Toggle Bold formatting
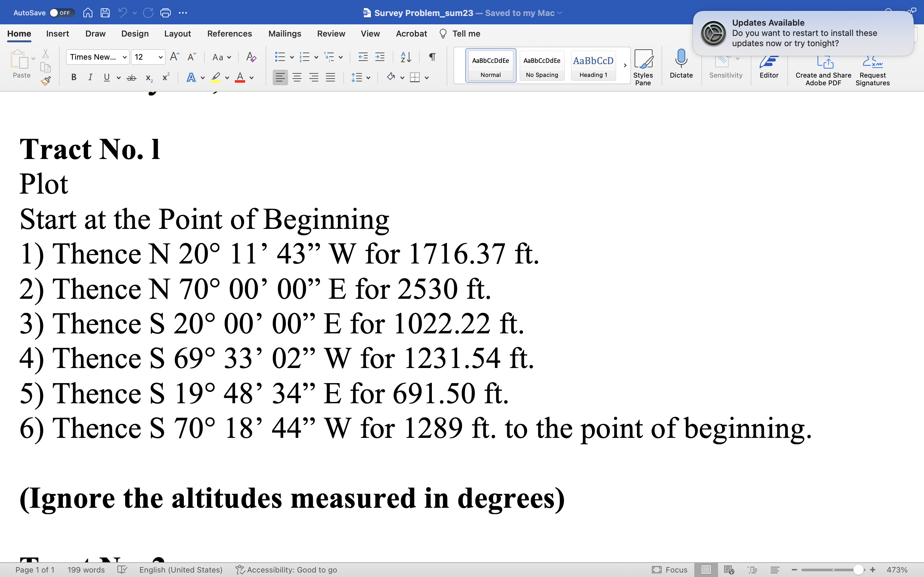 tap(74, 78)
